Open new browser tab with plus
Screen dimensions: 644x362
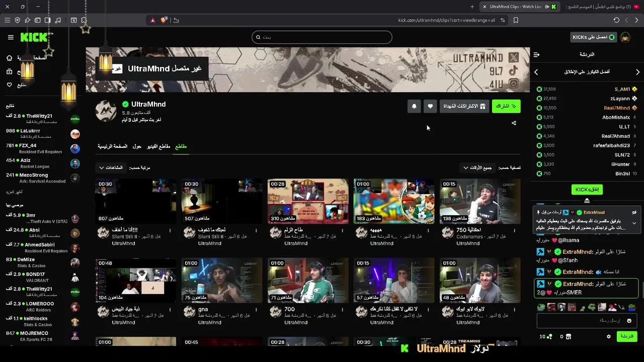tap(472, 7)
